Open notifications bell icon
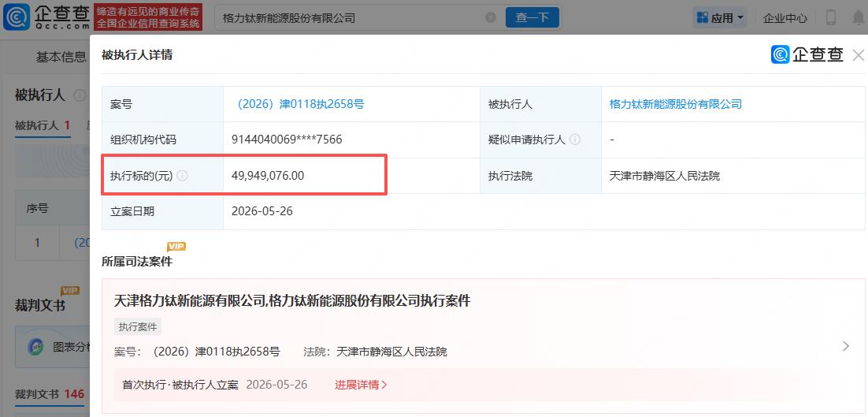This screenshot has height=417, width=868. [x=859, y=17]
